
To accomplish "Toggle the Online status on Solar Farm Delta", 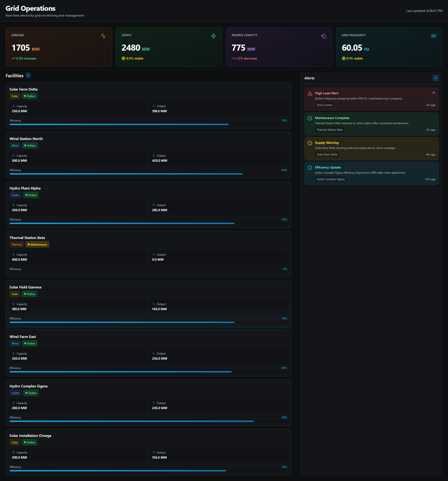I will tap(29, 96).
